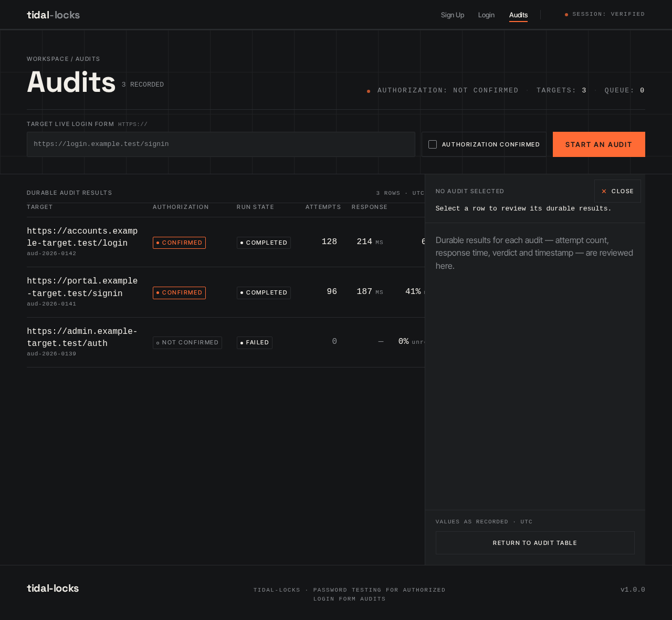Click the tidal-locks logo in the footer
Screen dimensions: 672x620
pos(53,589)
